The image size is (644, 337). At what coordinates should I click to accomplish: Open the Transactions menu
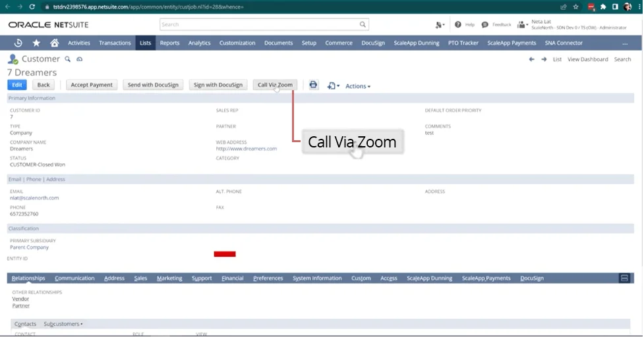tap(115, 43)
